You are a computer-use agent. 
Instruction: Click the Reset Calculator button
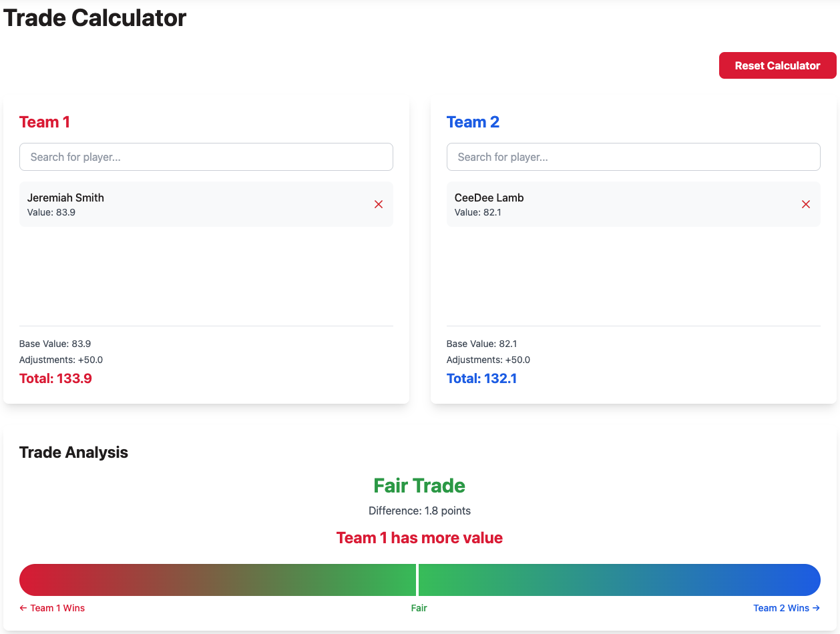(x=777, y=65)
